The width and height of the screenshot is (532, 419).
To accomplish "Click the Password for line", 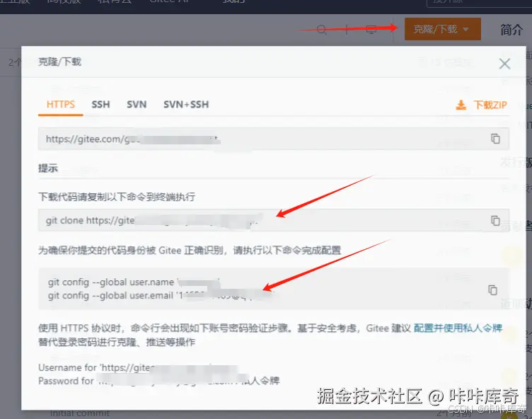I will [x=158, y=381].
